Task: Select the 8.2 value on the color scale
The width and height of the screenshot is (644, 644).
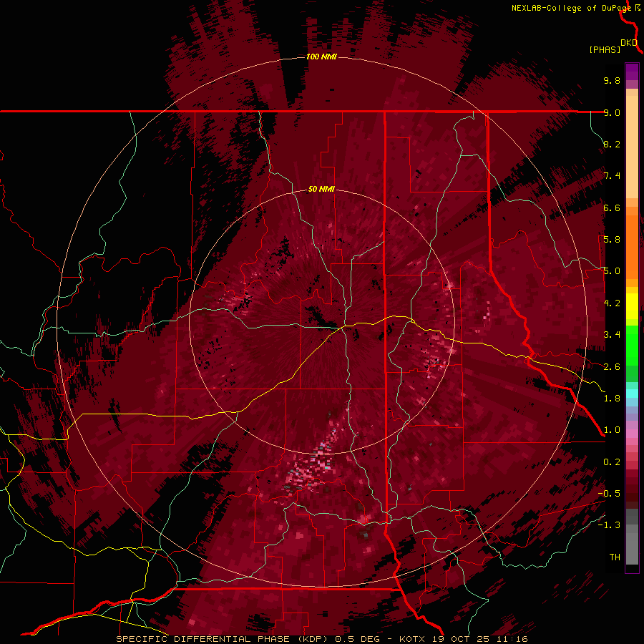Action: point(612,144)
